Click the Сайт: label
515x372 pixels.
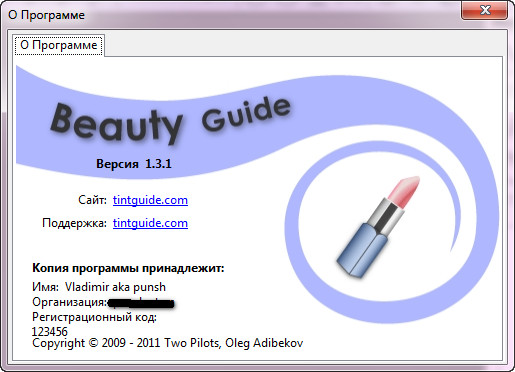pos(92,200)
